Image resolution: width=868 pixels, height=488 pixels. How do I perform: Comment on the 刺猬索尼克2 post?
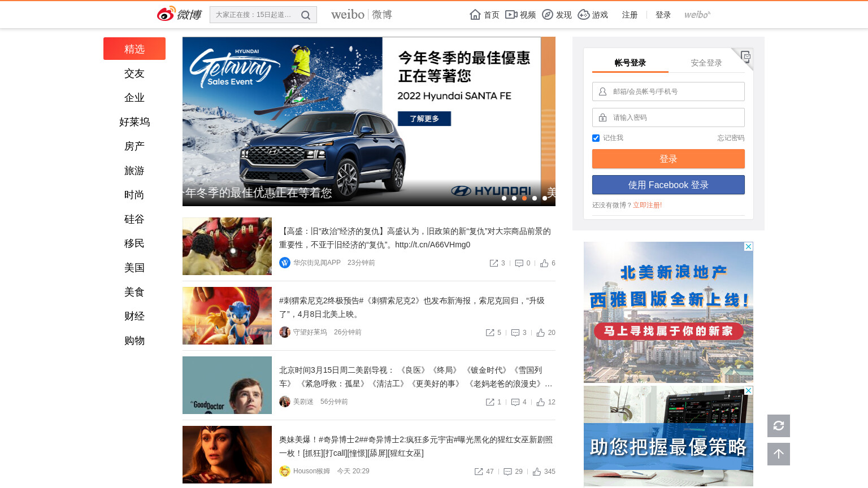515,333
